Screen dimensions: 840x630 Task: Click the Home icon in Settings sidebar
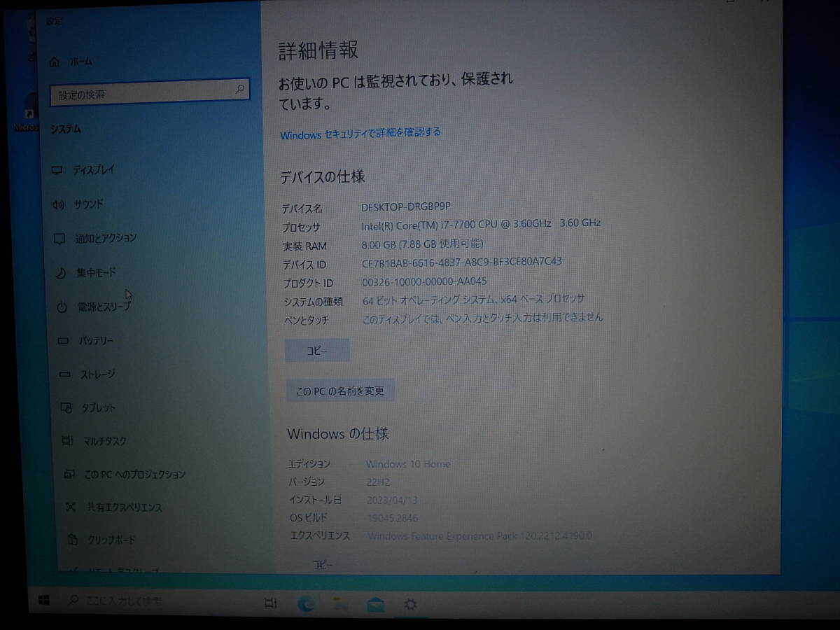point(55,62)
